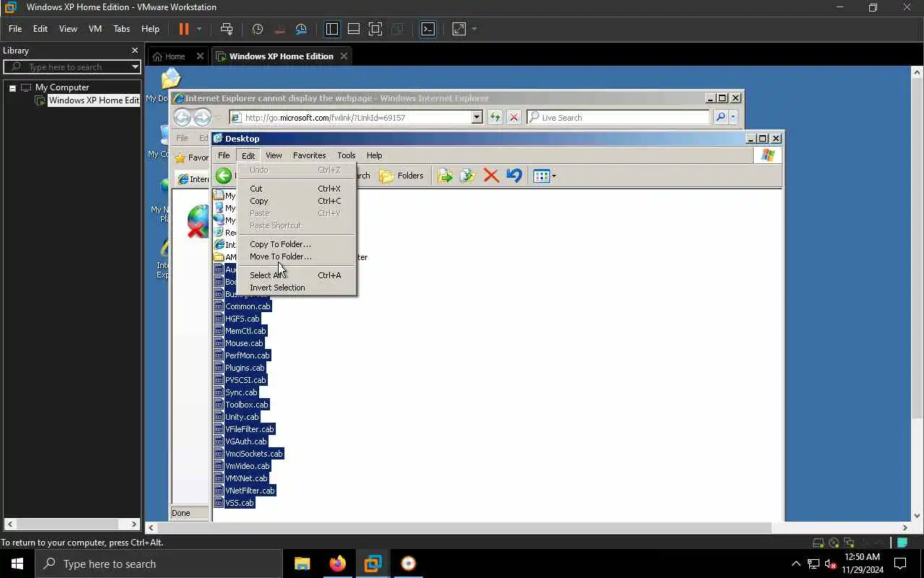Screen dimensions: 924x578
Task: Click the IE Stop button
Action: point(514,117)
